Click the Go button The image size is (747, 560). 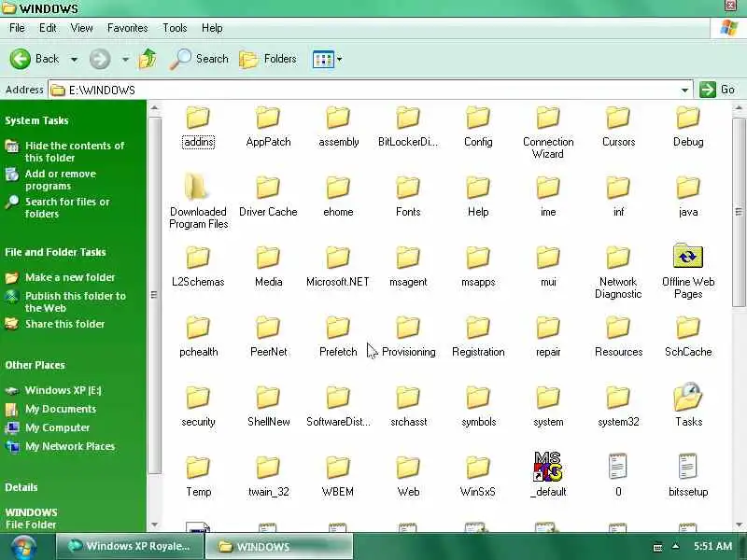(x=717, y=90)
